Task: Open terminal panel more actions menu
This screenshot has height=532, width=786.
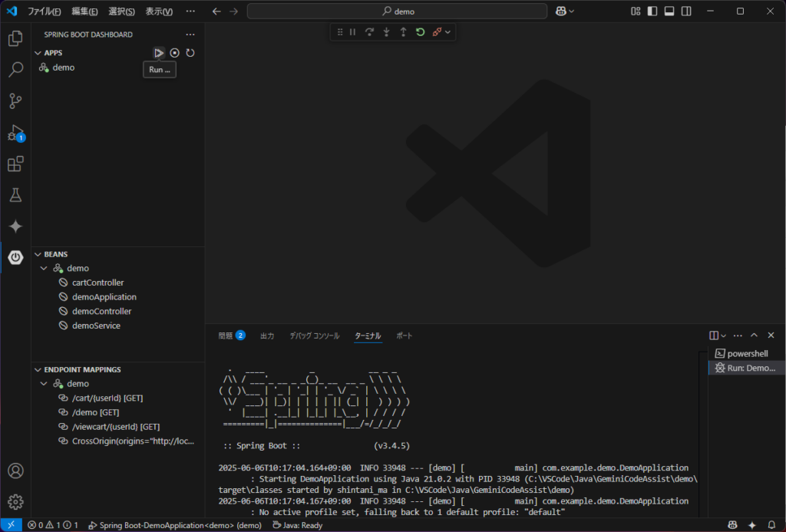Action: tap(738, 335)
